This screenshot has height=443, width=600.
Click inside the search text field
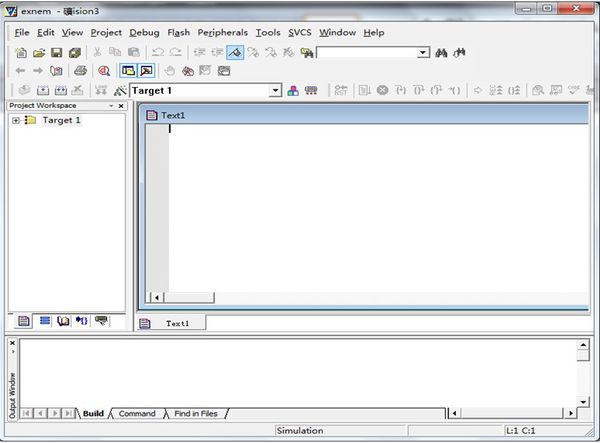pos(367,52)
